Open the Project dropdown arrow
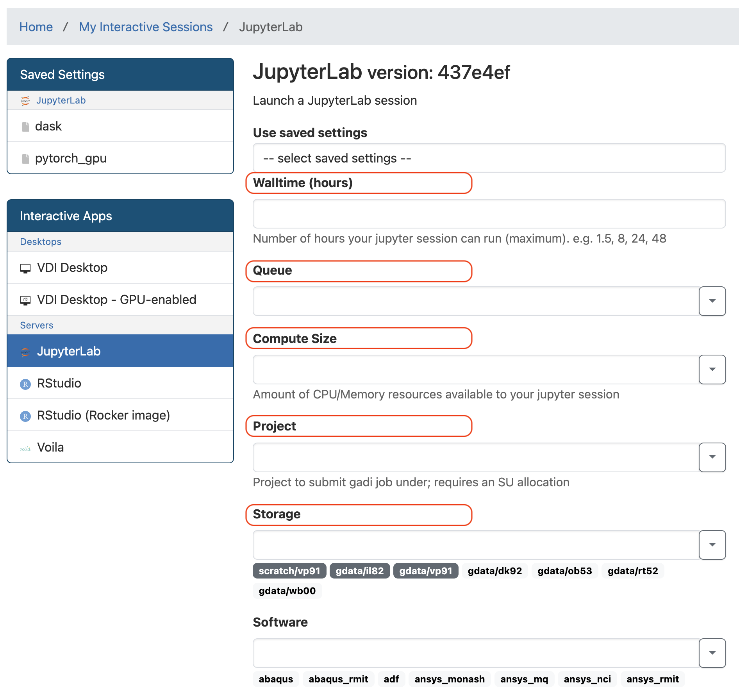The image size is (739, 700). pyautogui.click(x=712, y=457)
